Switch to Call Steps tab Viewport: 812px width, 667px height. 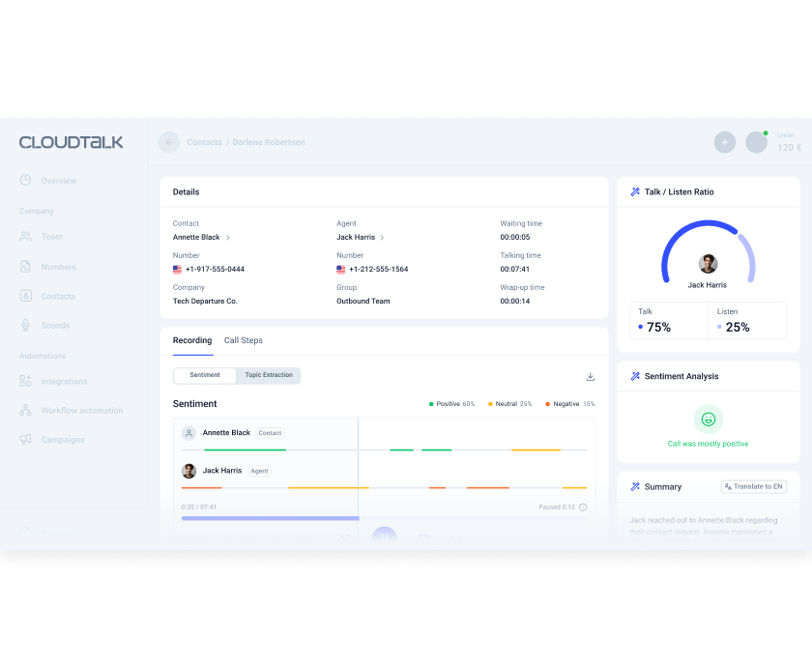244,340
